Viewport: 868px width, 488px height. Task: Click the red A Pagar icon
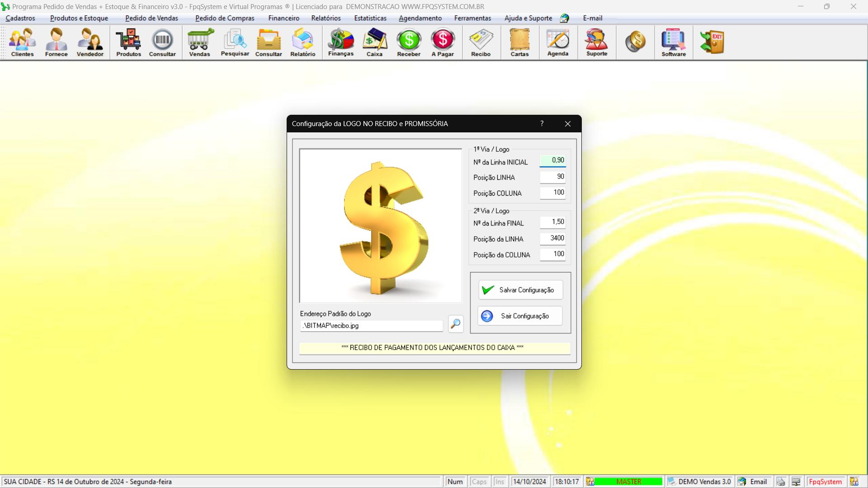[x=443, y=42]
